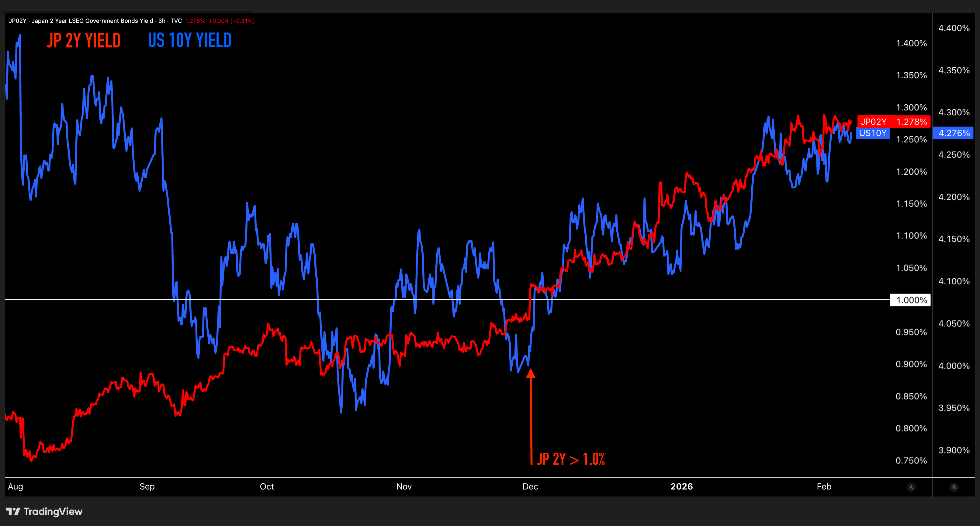Click the 4.400% tick on right price scale
The height and width of the screenshot is (526, 980).
(954, 28)
